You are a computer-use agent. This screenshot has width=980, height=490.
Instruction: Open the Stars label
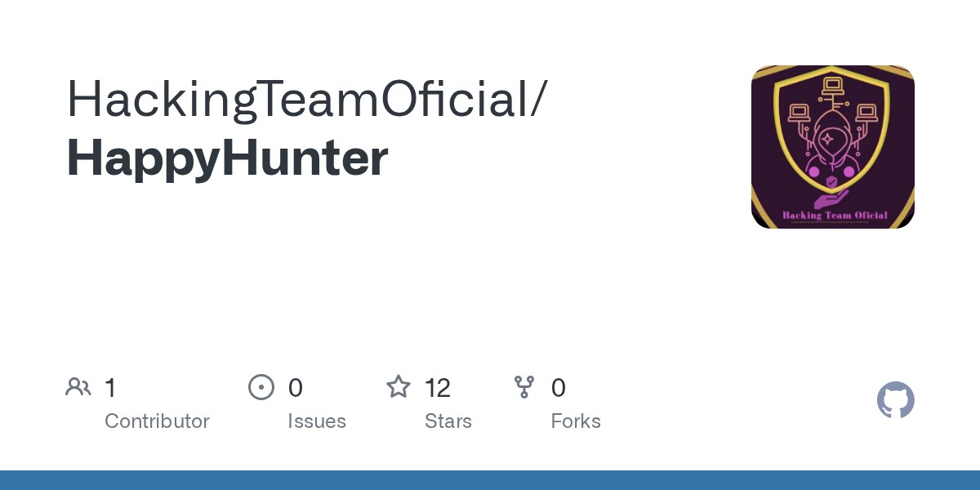tap(448, 421)
